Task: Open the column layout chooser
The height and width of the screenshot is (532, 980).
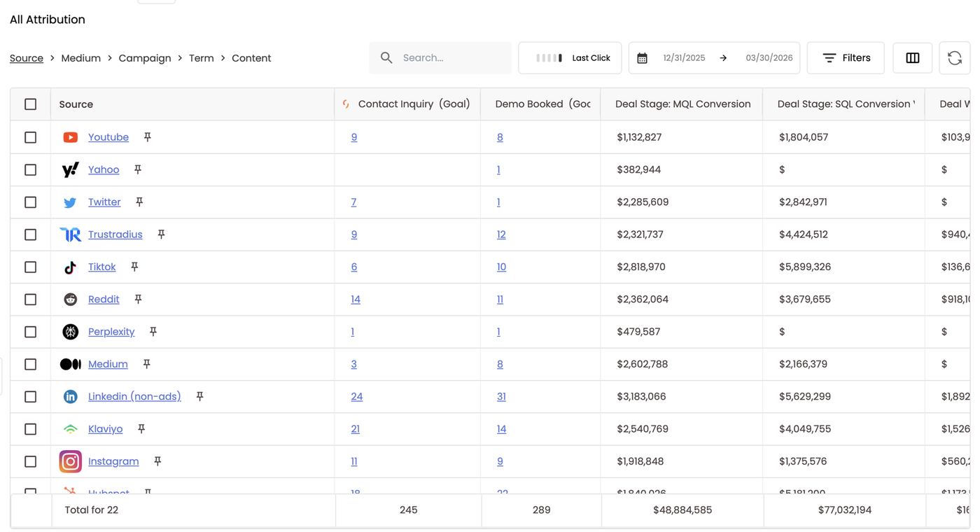Action: click(x=913, y=58)
